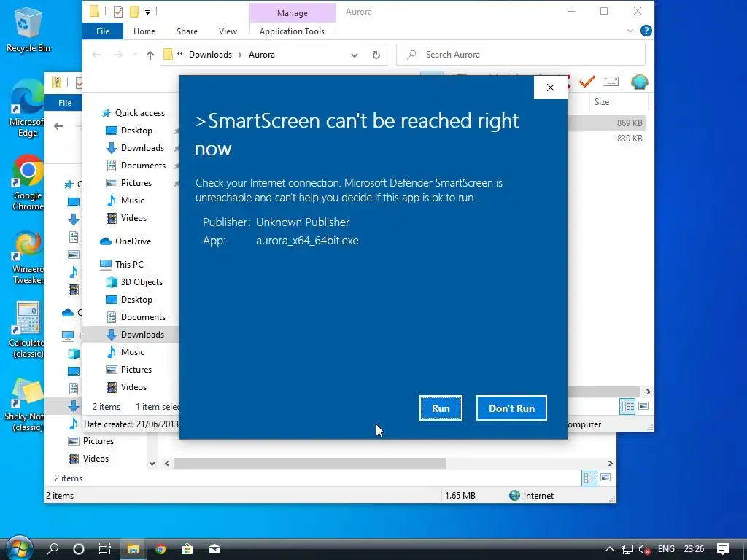Click the Don't Run button
Image resolution: width=747 pixels, height=560 pixels.
pos(511,408)
